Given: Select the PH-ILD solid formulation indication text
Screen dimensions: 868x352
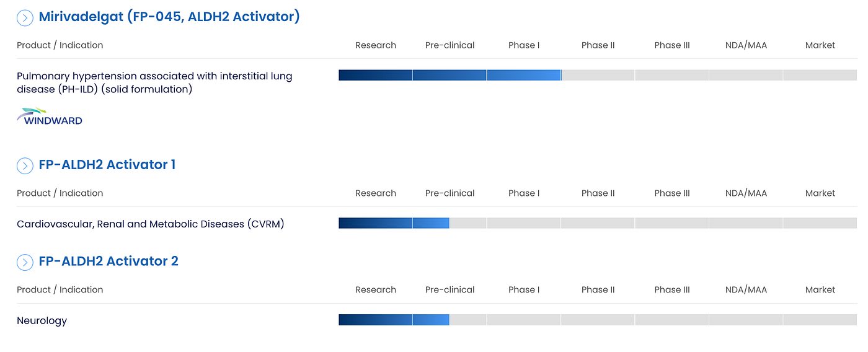Looking at the screenshot, I should (x=154, y=82).
